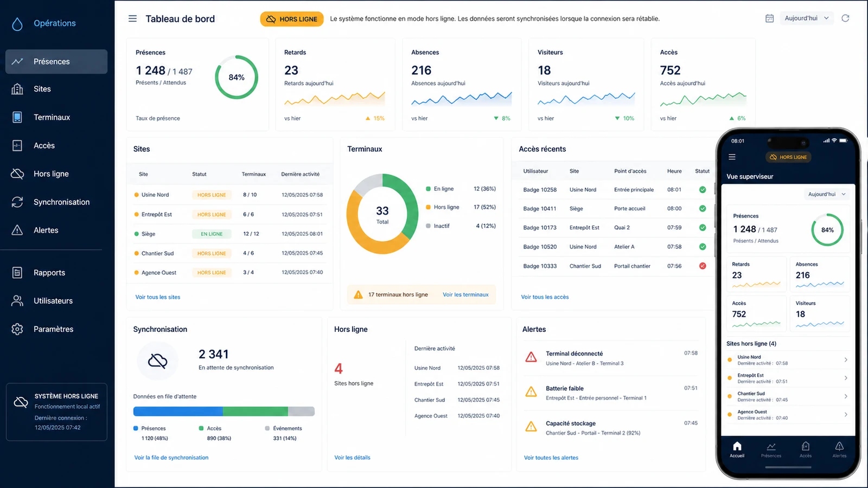
Task: Tap the Visiteurs 18 card on phone
Action: click(x=819, y=314)
